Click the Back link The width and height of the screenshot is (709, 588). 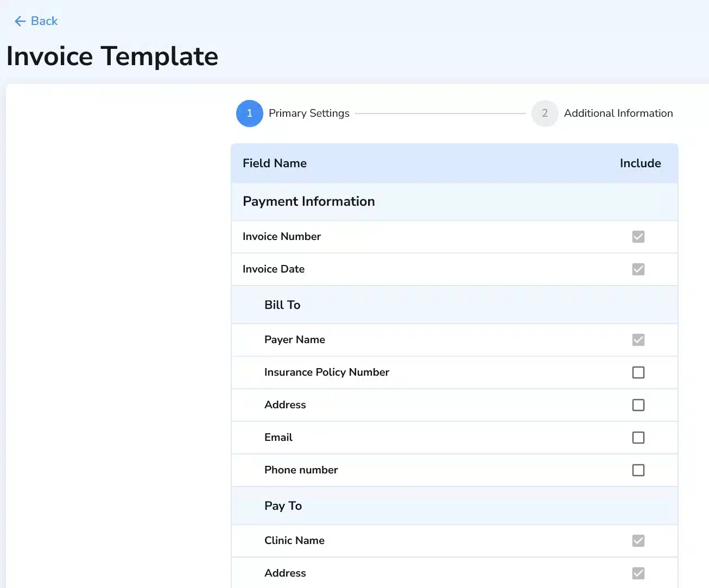(45, 21)
